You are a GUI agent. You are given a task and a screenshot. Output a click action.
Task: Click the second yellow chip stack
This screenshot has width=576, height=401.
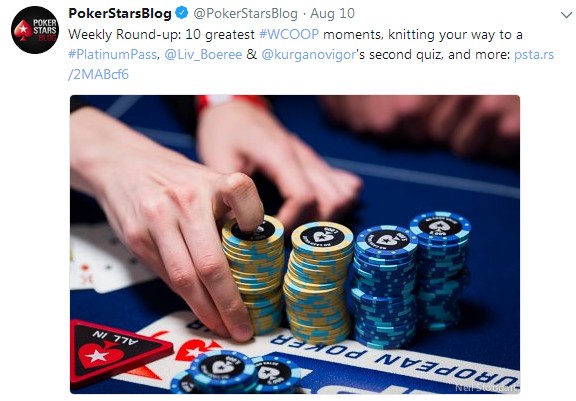318,283
